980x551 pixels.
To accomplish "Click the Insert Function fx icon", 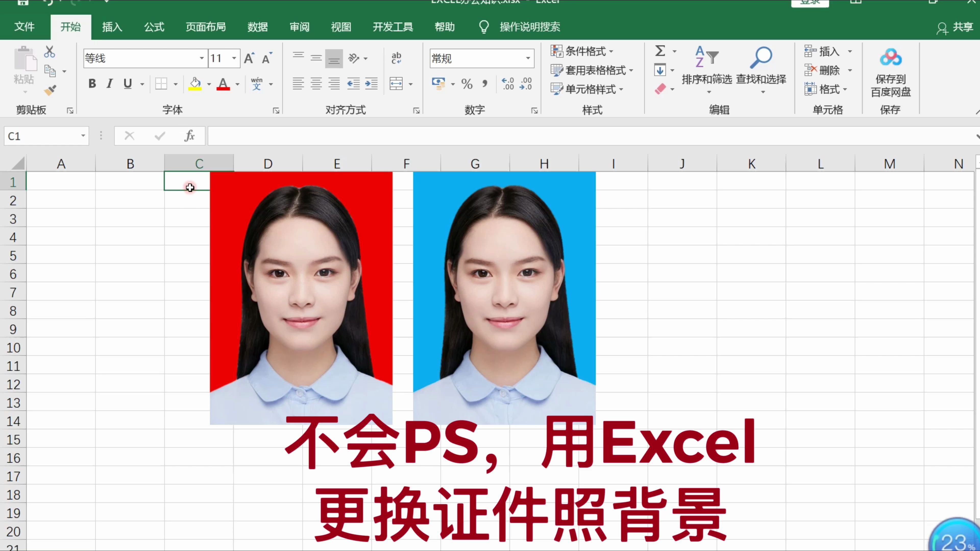I will tap(189, 136).
